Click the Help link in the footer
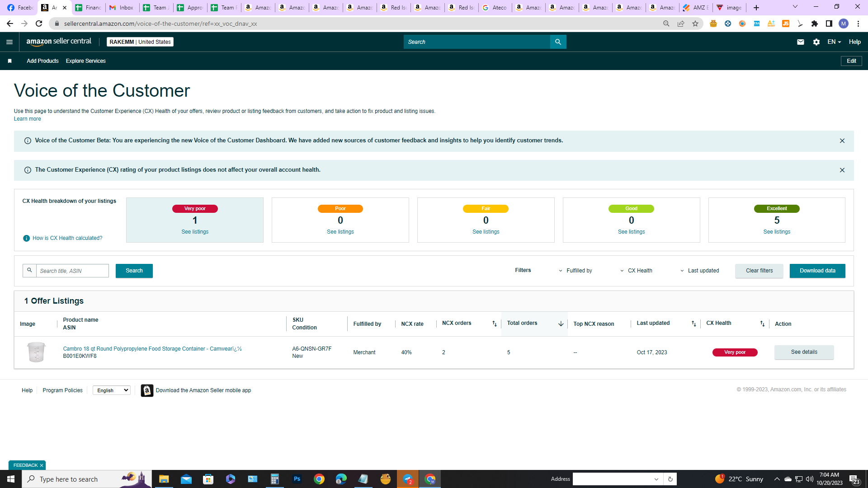868x488 pixels. tap(27, 390)
